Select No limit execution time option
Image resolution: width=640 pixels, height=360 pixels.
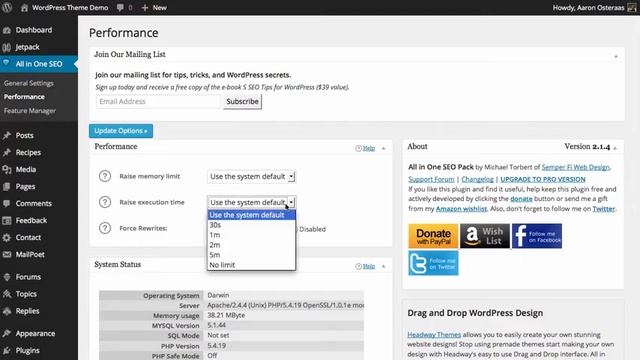click(251, 265)
